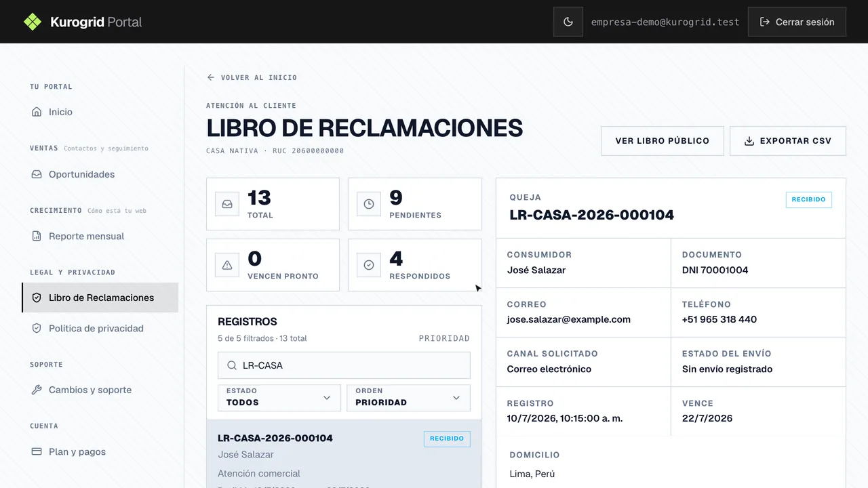Click the house icon beside Inicio

click(37, 112)
